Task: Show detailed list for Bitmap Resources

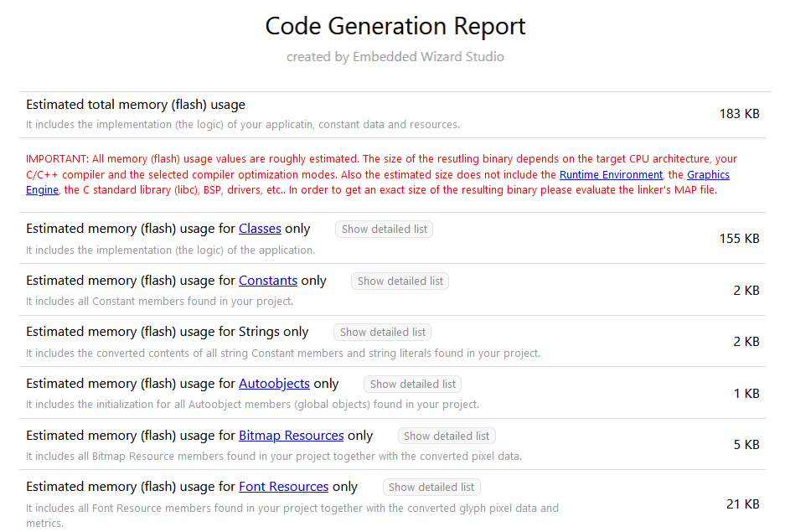Action: point(447,436)
